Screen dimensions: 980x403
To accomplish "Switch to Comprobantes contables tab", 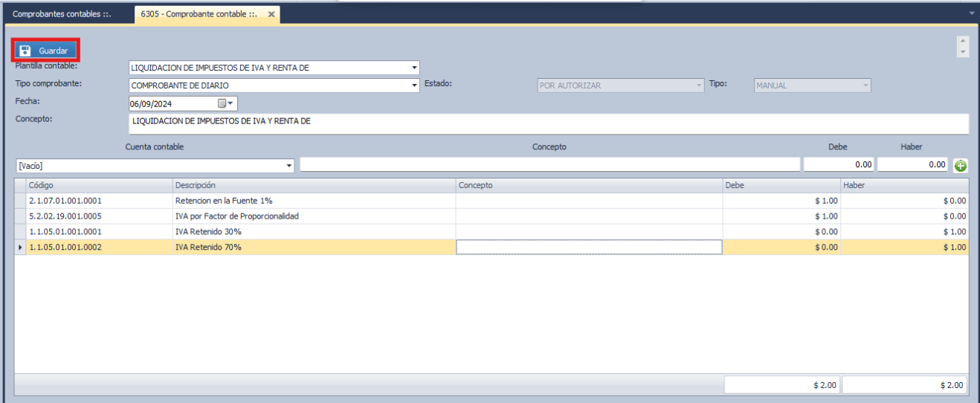I will [62, 14].
